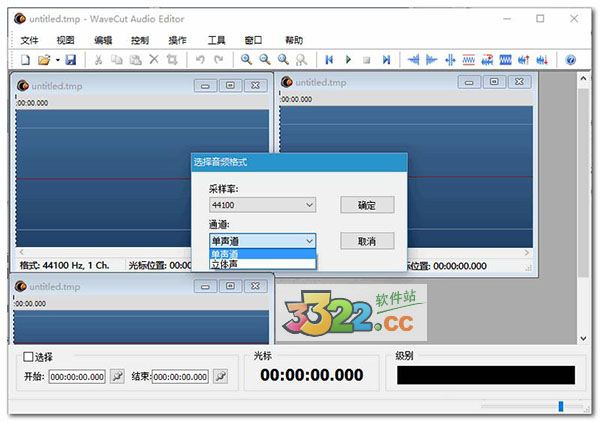Increase volume with up-arrow waveform icon
Image resolution: width=600 pixels, height=422 pixels.
point(524,60)
